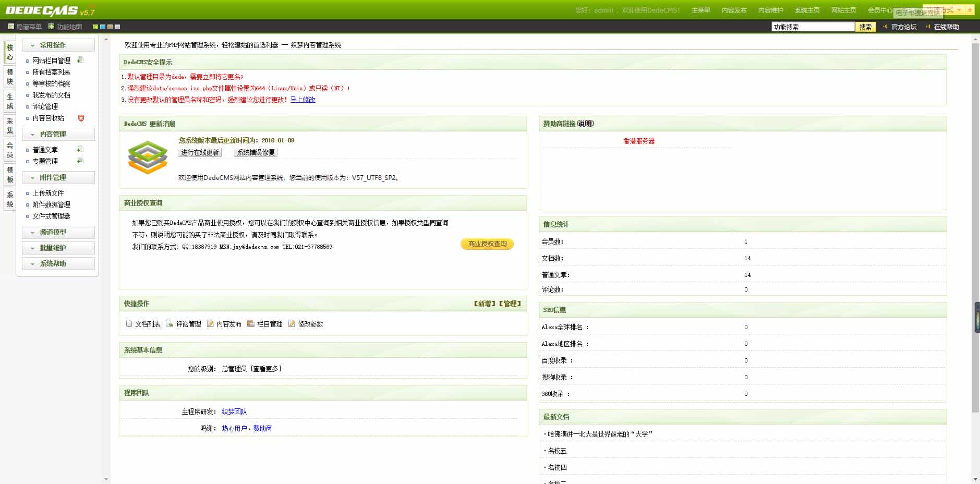This screenshot has width=980, height=484.
Task: Open the 热心用户 link
Action: point(234,428)
